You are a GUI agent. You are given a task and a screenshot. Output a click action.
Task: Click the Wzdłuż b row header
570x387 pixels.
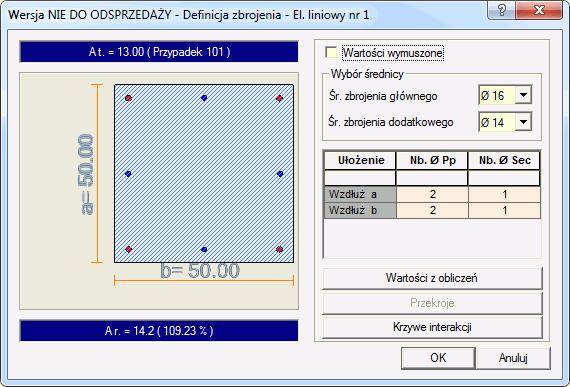(x=360, y=210)
